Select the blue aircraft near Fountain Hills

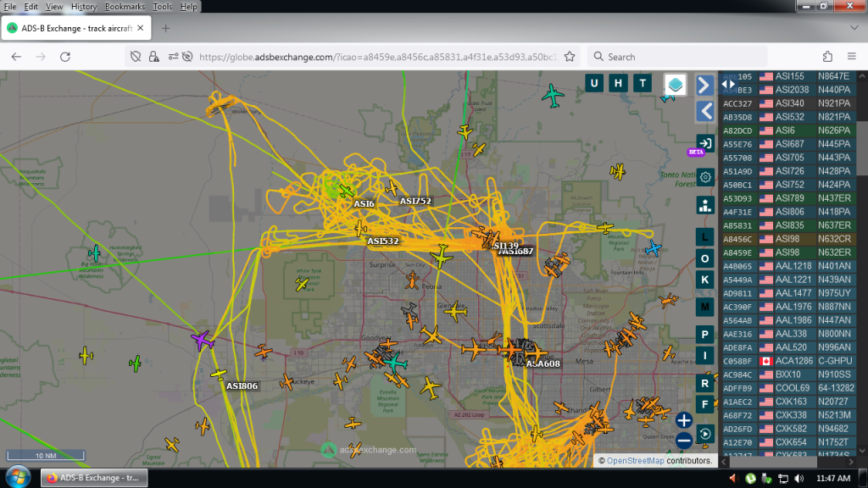654,248
